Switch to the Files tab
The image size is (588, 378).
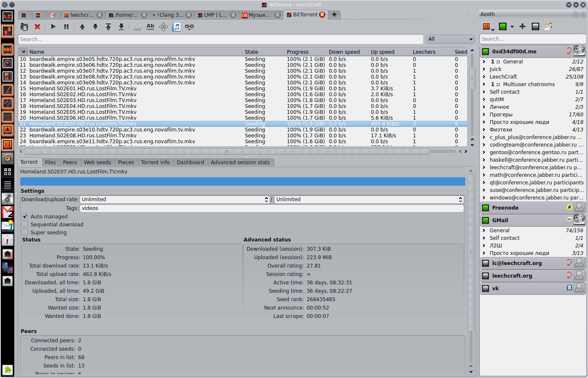pos(50,162)
